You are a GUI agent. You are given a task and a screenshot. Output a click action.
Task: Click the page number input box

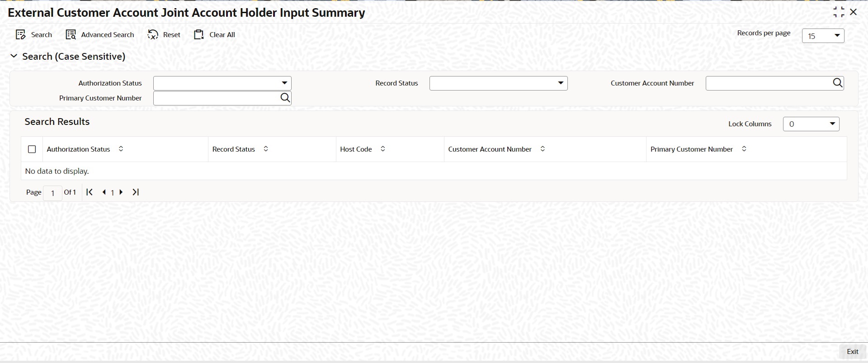tap(52, 193)
